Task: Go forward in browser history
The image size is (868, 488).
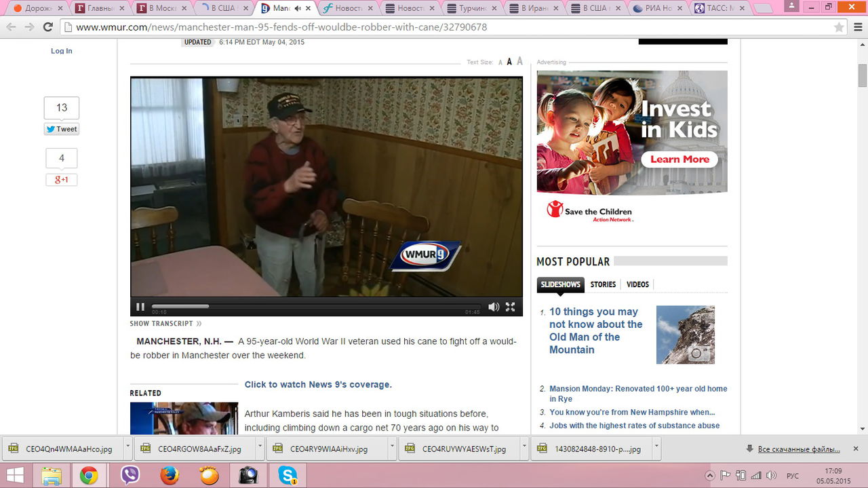Action: point(29,27)
